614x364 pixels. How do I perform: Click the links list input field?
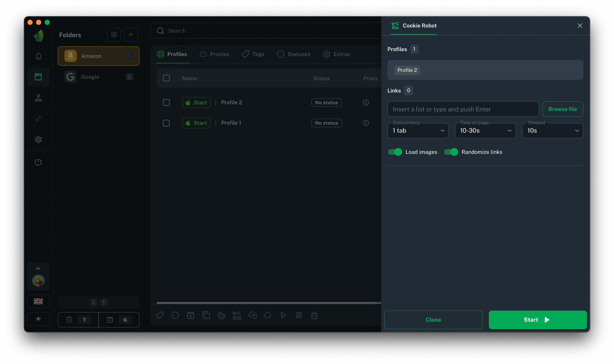pos(463,109)
